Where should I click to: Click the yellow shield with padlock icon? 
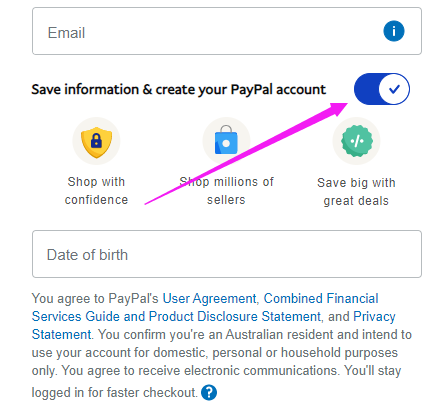96,142
